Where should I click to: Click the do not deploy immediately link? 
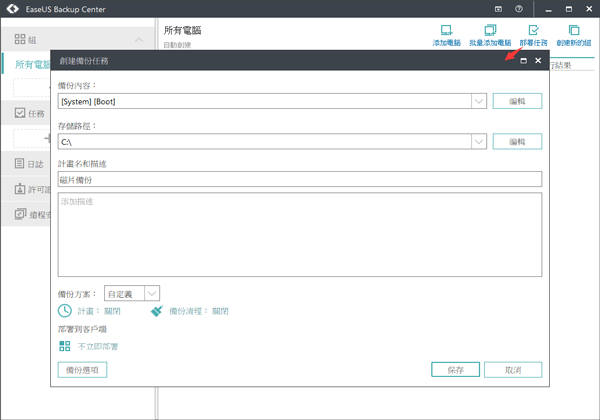tap(98, 347)
